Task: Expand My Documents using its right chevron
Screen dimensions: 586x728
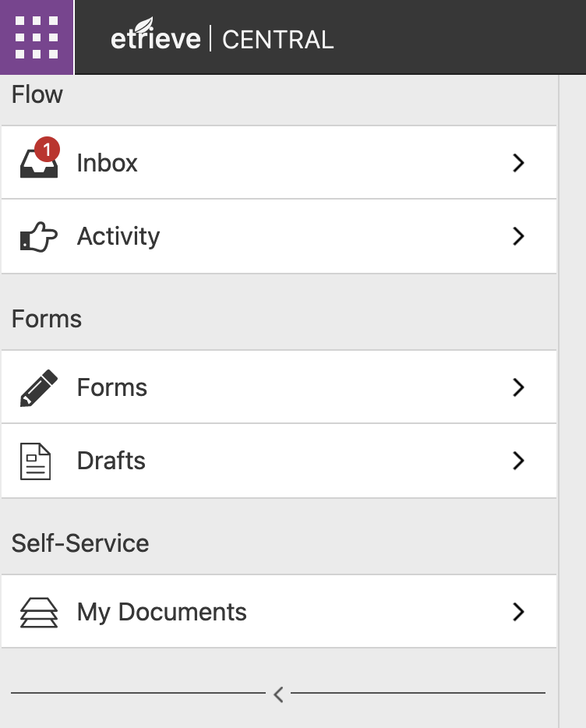Action: point(518,612)
